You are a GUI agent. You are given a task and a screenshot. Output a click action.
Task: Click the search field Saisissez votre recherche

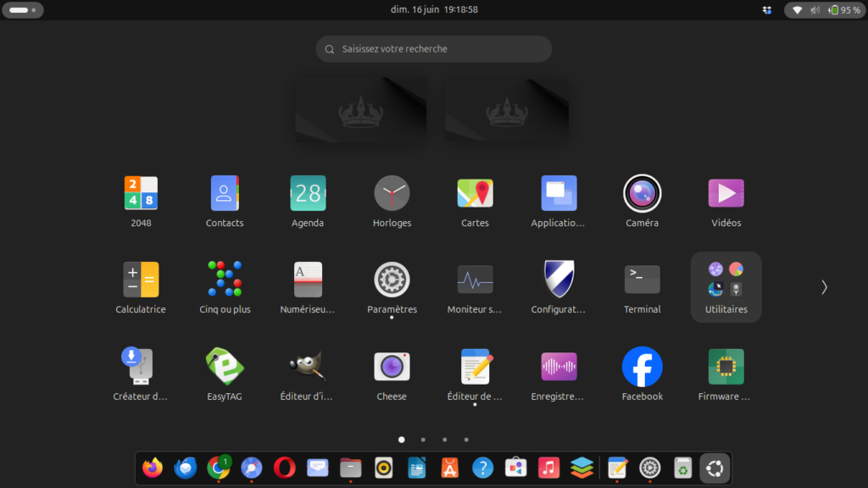click(x=434, y=48)
